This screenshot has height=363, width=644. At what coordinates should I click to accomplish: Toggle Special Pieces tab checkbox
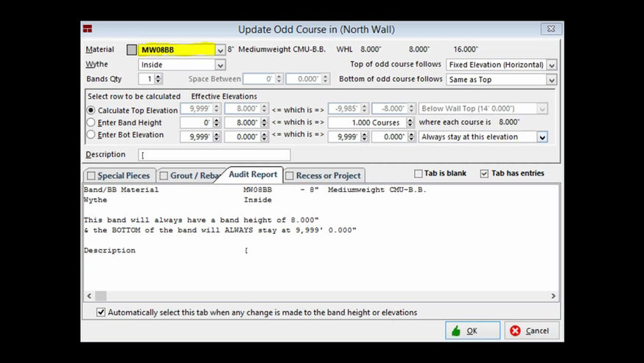click(x=91, y=176)
